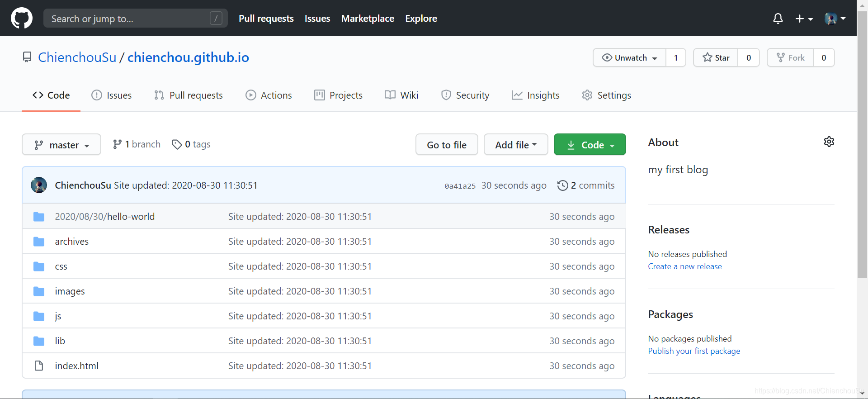The height and width of the screenshot is (399, 868).
Task: Click the repository book icon beside ChienchouSu
Action: pos(27,57)
